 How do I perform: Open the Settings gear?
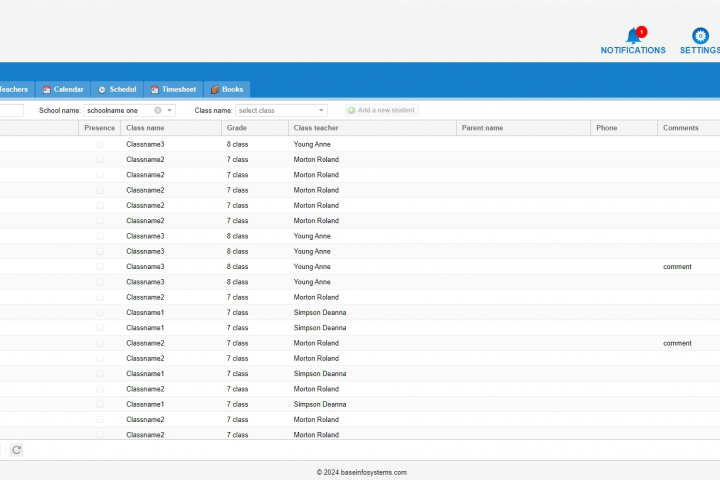point(700,40)
